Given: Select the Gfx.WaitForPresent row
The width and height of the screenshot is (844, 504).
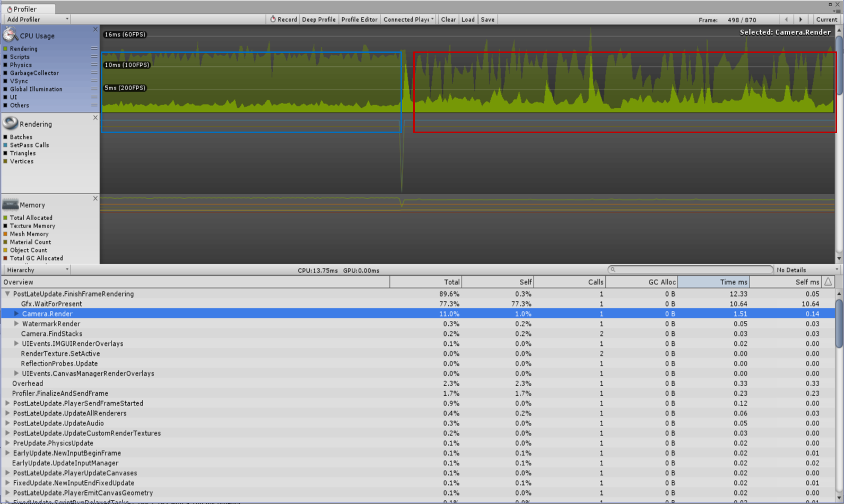Looking at the screenshot, I should click(418, 304).
